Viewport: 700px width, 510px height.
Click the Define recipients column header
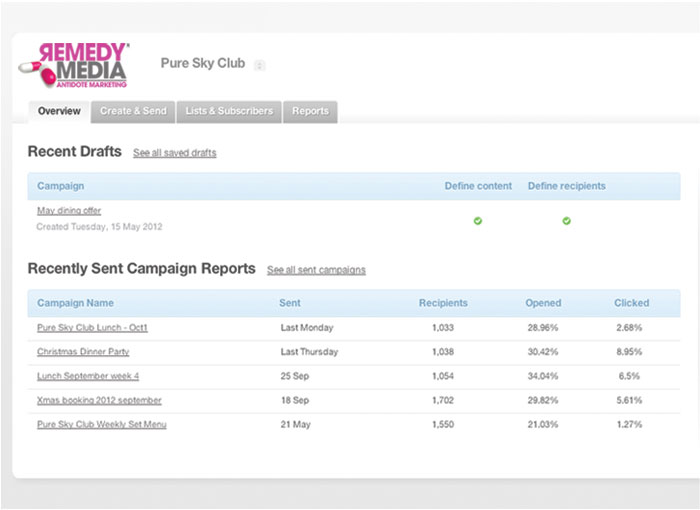[567, 186]
